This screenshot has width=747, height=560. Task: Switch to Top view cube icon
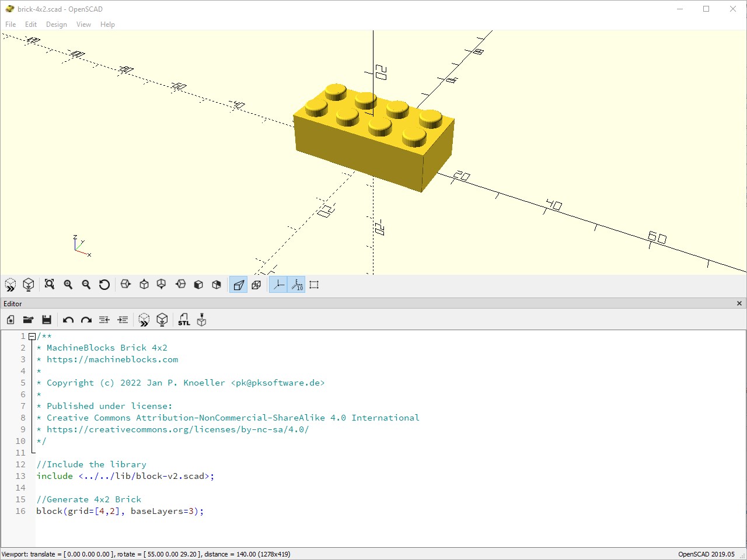pyautogui.click(x=144, y=285)
